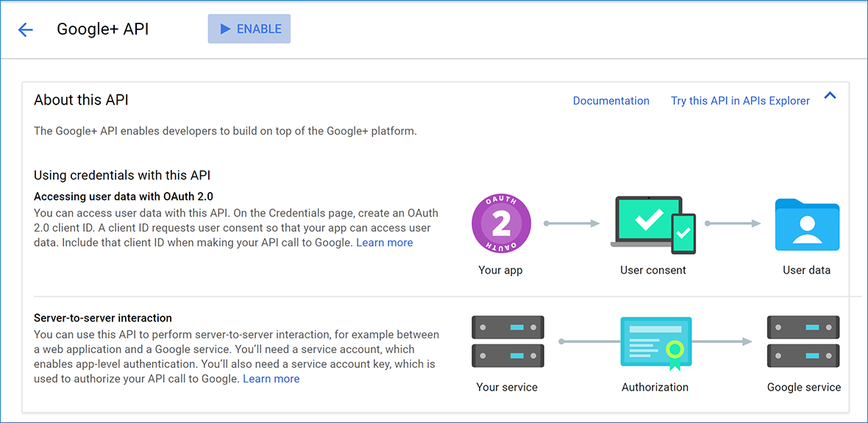
Task: Click the Authorization certificate icon
Action: 656,342
